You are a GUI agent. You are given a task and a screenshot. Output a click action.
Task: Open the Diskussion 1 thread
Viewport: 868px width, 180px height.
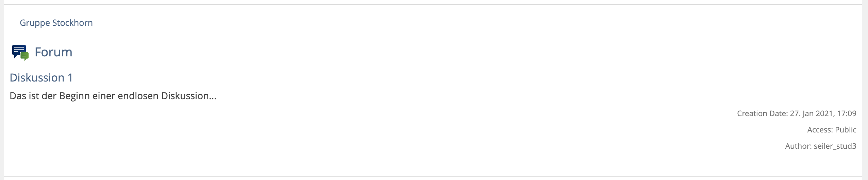click(x=41, y=78)
